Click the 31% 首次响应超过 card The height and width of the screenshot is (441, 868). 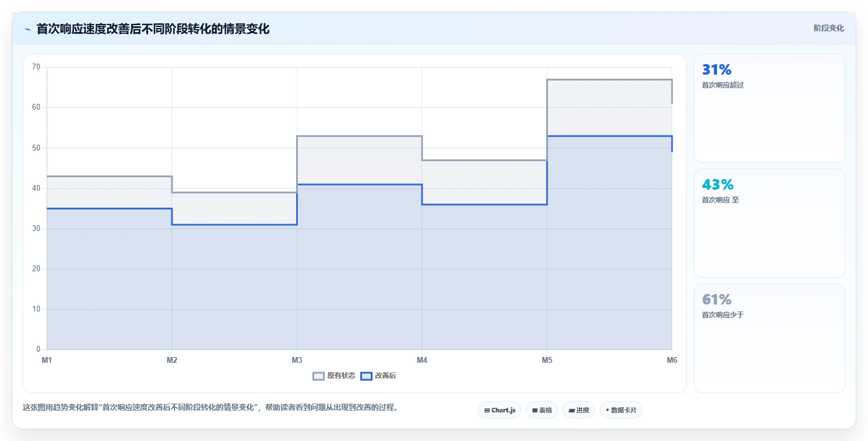pyautogui.click(x=769, y=108)
